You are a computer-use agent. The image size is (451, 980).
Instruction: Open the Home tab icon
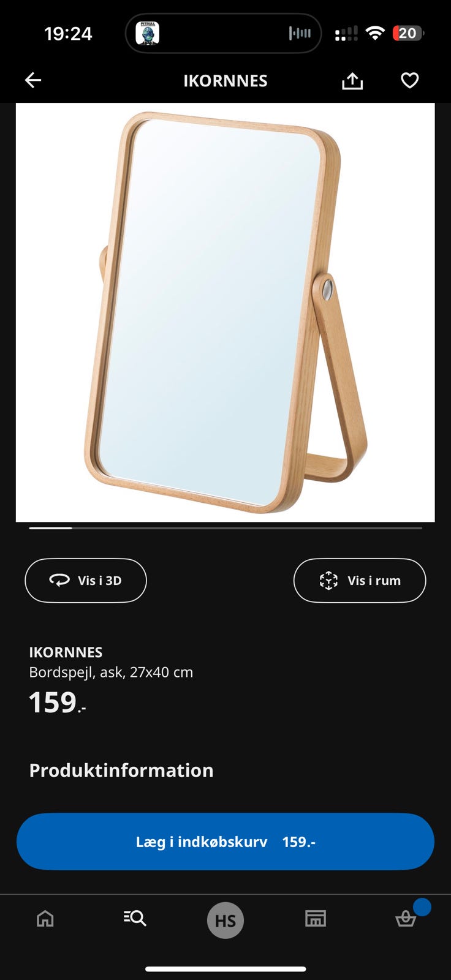(x=45, y=918)
